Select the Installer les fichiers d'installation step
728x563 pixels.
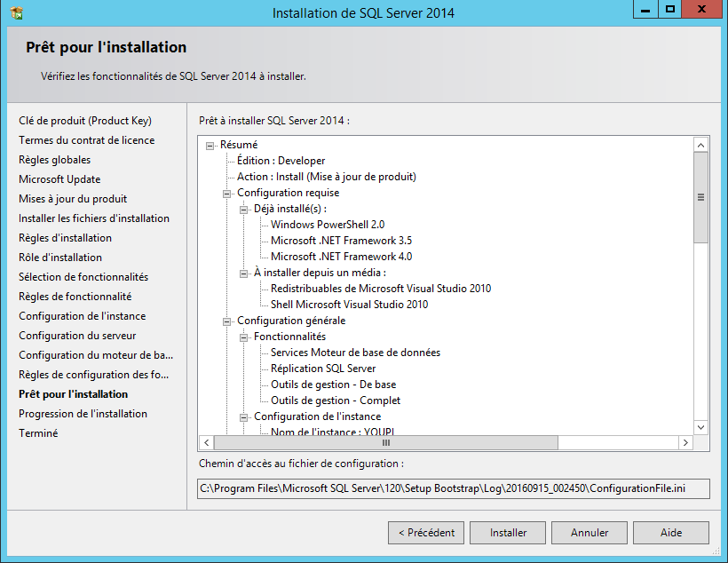[x=94, y=218]
